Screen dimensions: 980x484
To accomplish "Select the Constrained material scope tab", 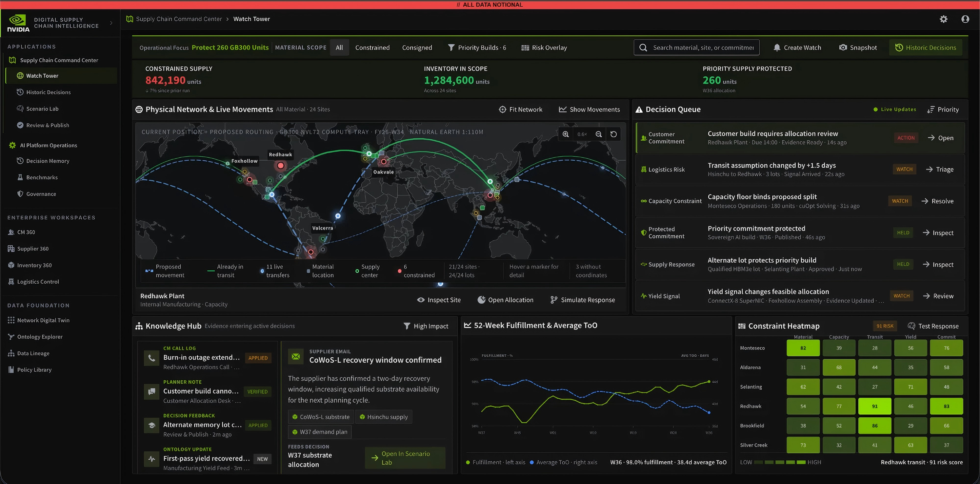I will tap(372, 48).
